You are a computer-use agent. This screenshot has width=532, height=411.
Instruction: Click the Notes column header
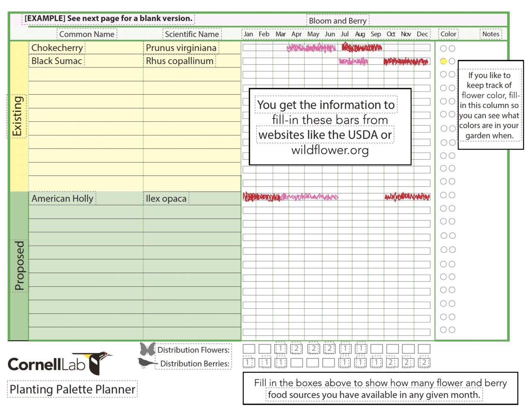click(490, 34)
